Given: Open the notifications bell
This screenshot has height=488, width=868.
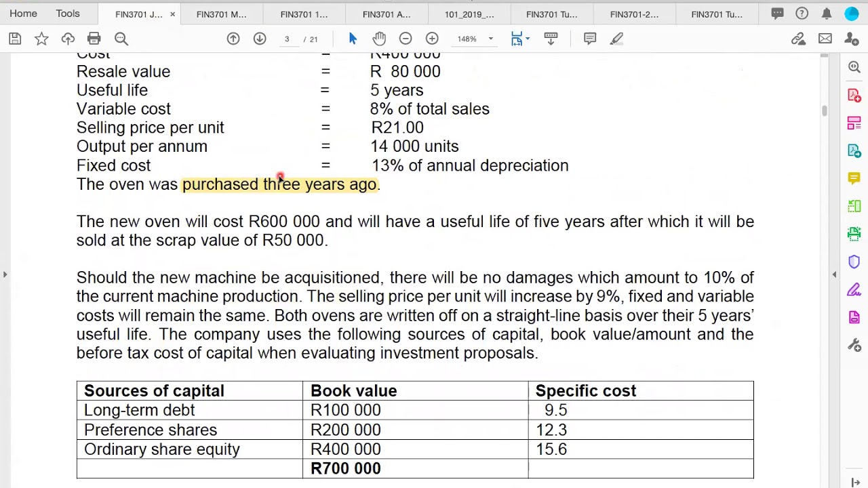Looking at the screenshot, I should 827,14.
